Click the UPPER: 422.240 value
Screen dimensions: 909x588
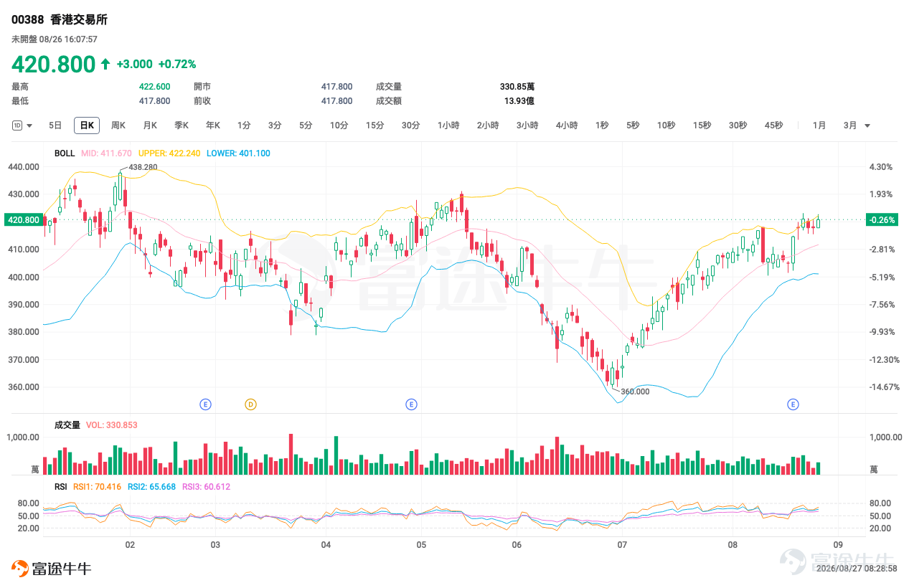169,153
